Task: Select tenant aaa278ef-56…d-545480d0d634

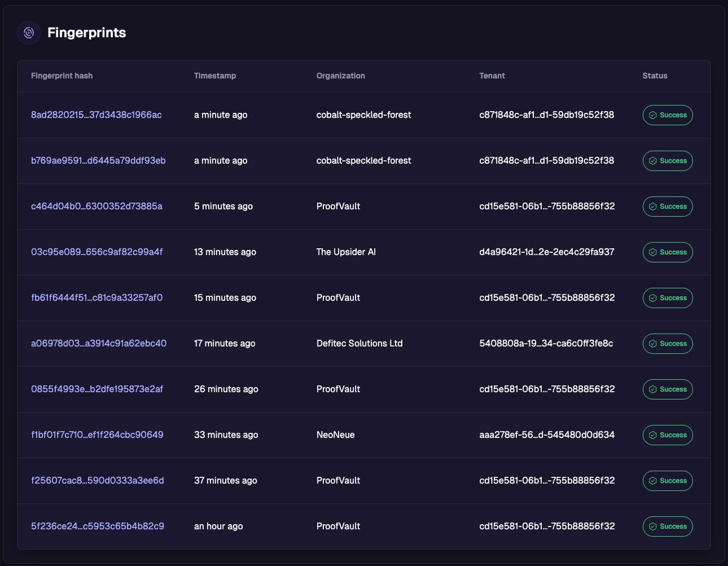Action: click(x=547, y=435)
